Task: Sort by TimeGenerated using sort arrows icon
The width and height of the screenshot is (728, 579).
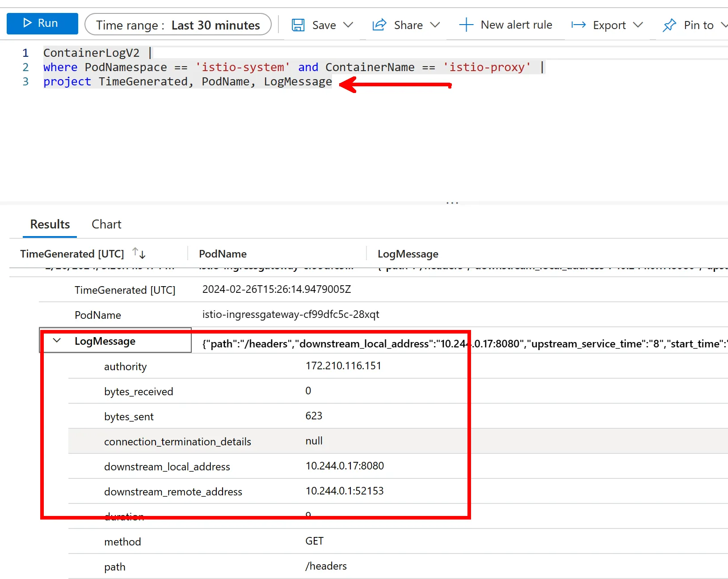Action: pyautogui.click(x=139, y=254)
